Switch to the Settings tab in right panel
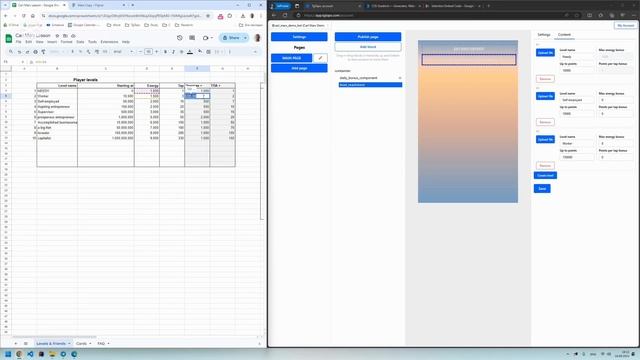The image size is (640, 360). coord(544,35)
